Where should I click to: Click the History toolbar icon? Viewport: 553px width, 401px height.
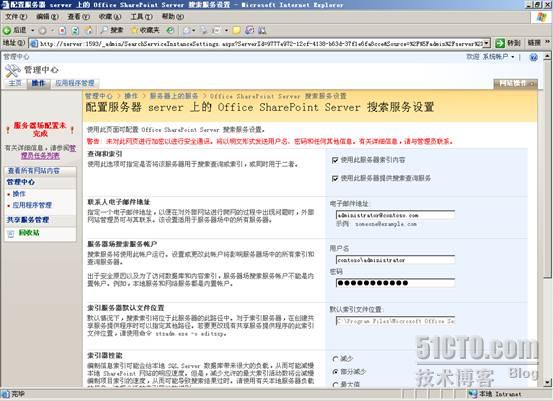pos(170,30)
